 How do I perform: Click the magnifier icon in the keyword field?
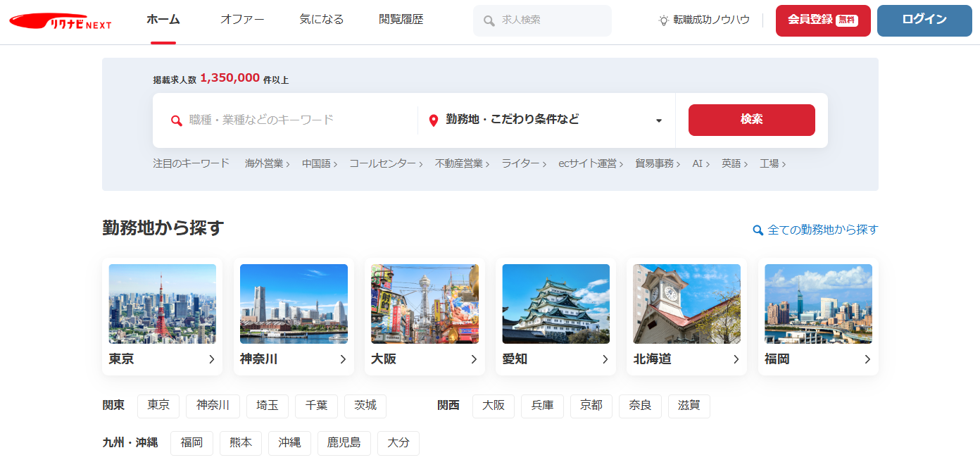click(177, 120)
